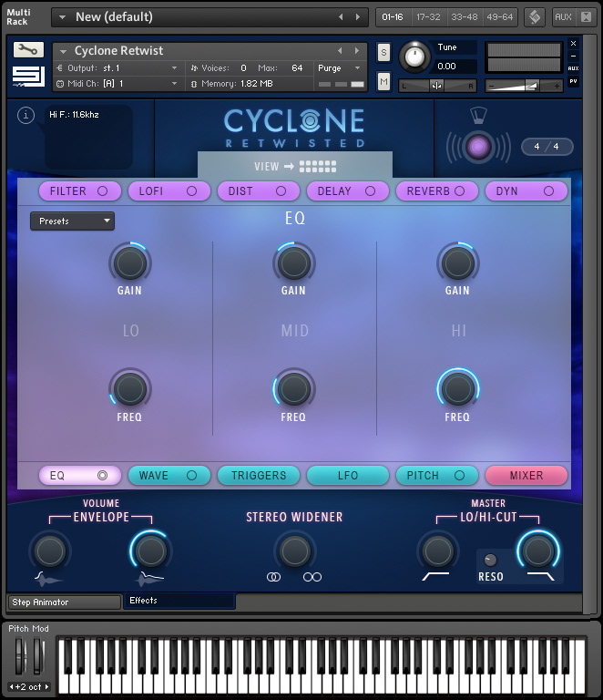
Task: Show instrument slots 49-64
Action: [x=499, y=17]
